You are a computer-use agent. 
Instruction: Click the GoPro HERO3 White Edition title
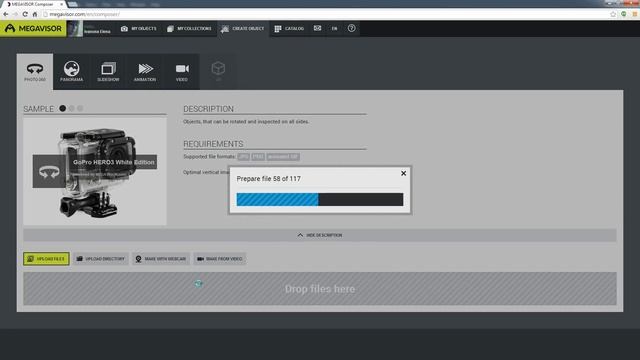(113, 162)
